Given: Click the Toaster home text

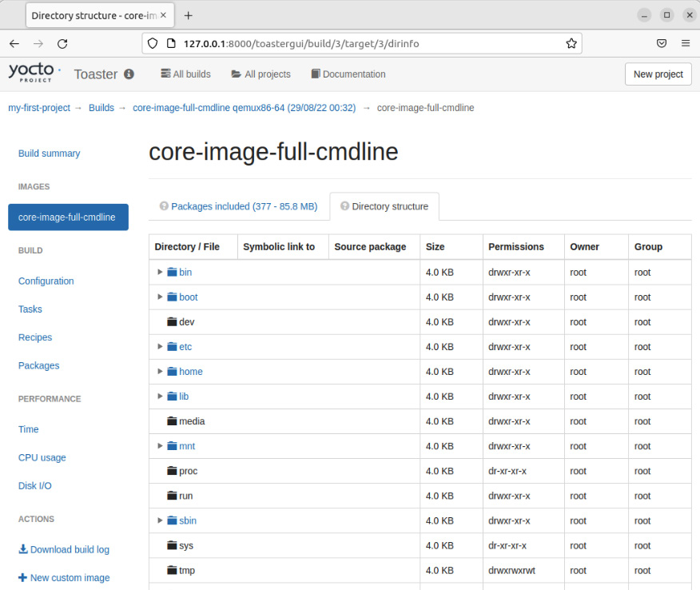Looking at the screenshot, I should pyautogui.click(x=96, y=74).
